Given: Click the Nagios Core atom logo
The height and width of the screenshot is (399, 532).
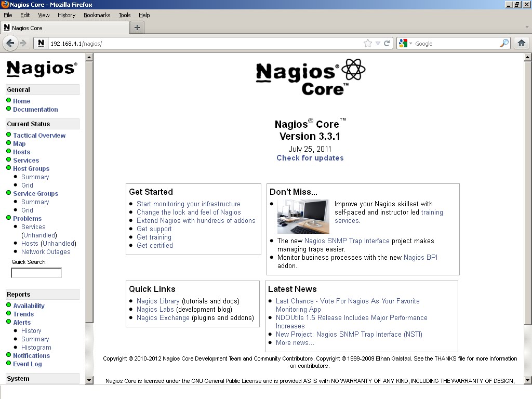Looking at the screenshot, I should pos(353,69).
